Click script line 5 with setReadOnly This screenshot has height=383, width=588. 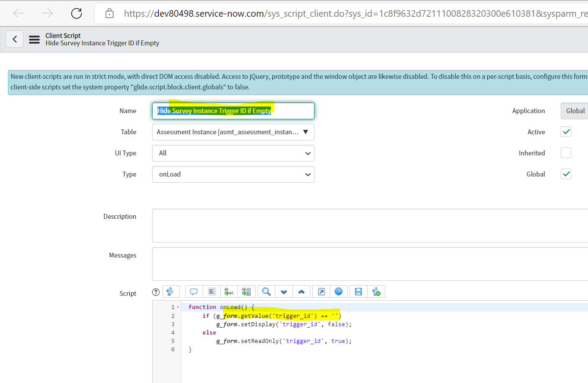[x=284, y=341]
